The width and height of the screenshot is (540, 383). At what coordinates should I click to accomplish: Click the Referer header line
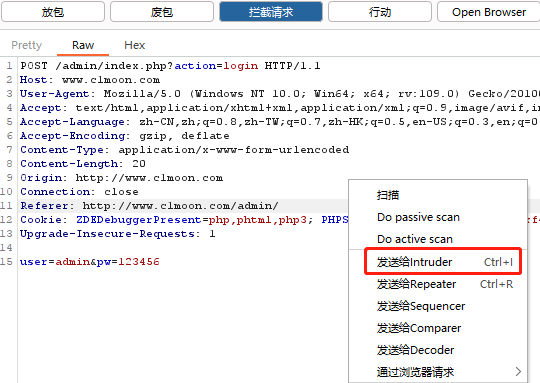click(x=149, y=206)
